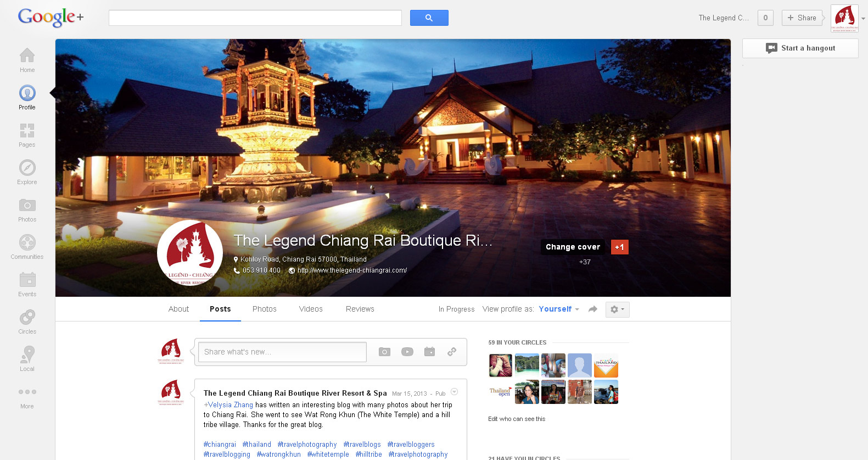Open the notifications counter showing 0

(x=765, y=18)
